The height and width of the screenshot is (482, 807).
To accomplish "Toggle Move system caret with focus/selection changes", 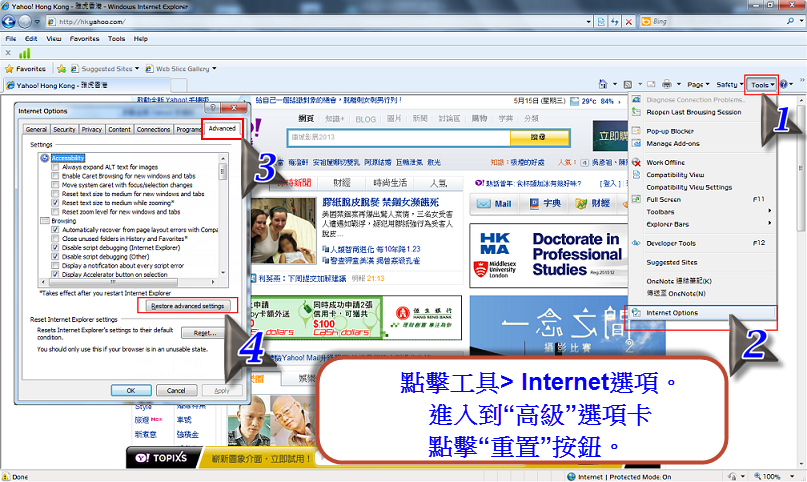I will (x=55, y=185).
